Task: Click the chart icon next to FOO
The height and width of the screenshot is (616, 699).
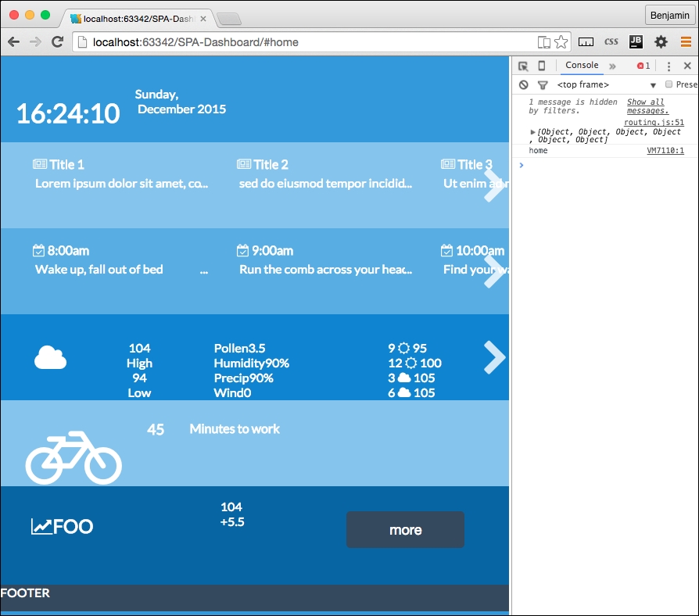Action: tap(41, 526)
